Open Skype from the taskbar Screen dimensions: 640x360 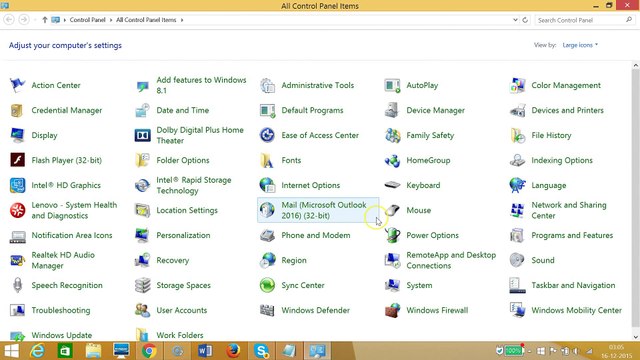261,351
